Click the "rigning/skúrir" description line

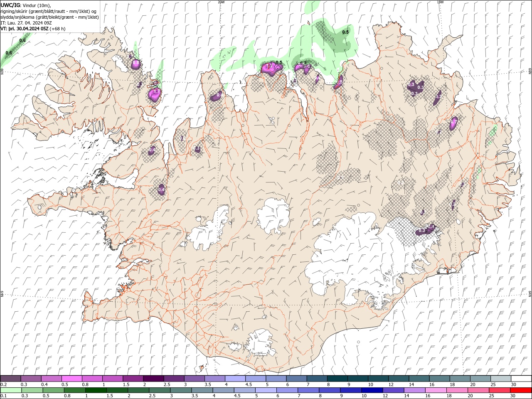48,11
